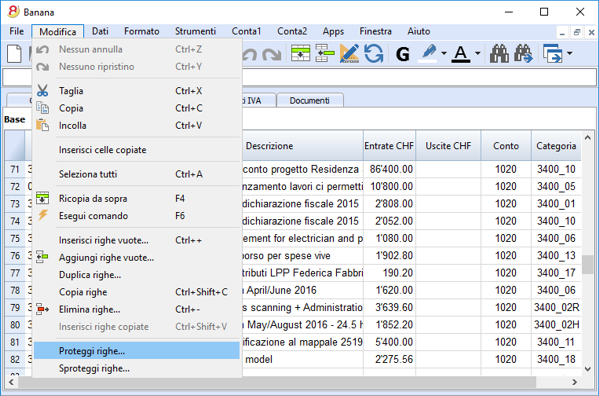Click the horizontal scrollbar left arrow
599x396 pixels.
pyautogui.click(x=11, y=382)
